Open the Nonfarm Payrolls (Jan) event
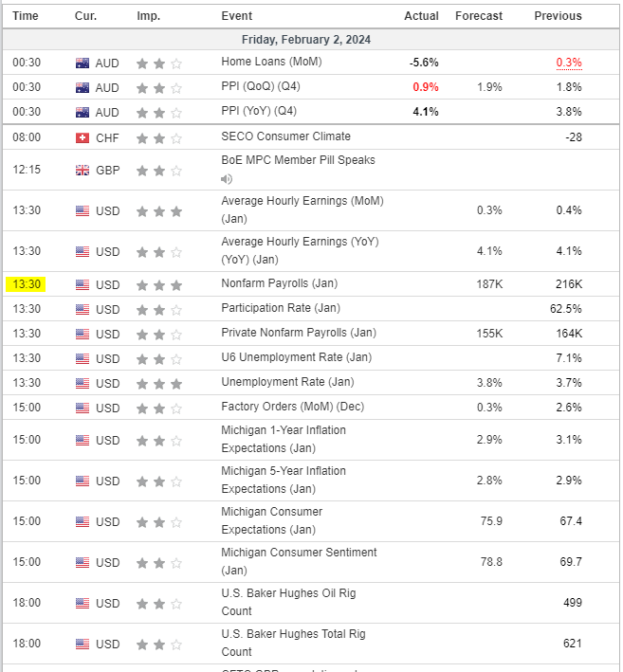623x672 pixels. click(279, 283)
